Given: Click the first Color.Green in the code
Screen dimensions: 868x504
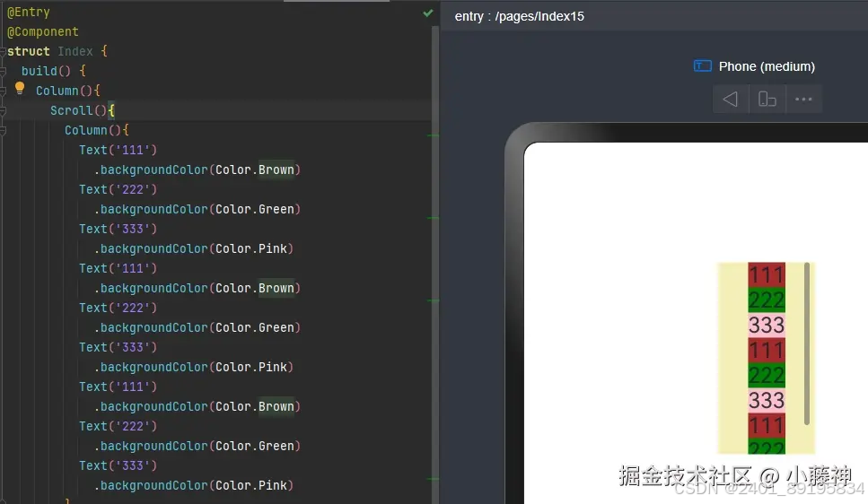Looking at the screenshot, I should (x=255, y=209).
